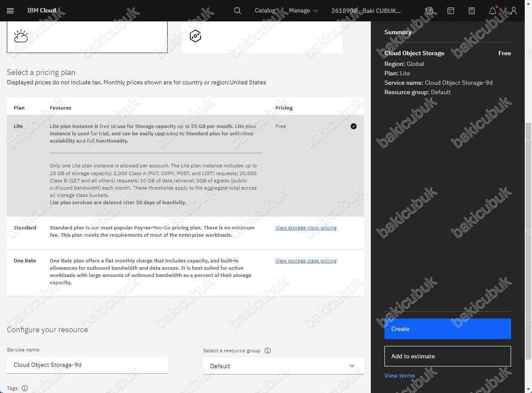Image resolution: width=532 pixels, height=393 pixels.
Task: Click the search magnifier icon
Action: pos(238,10)
